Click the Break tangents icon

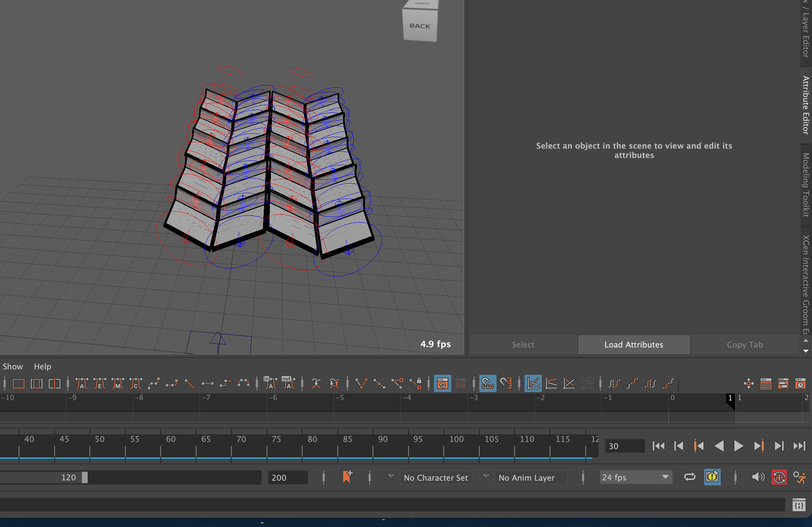(361, 383)
